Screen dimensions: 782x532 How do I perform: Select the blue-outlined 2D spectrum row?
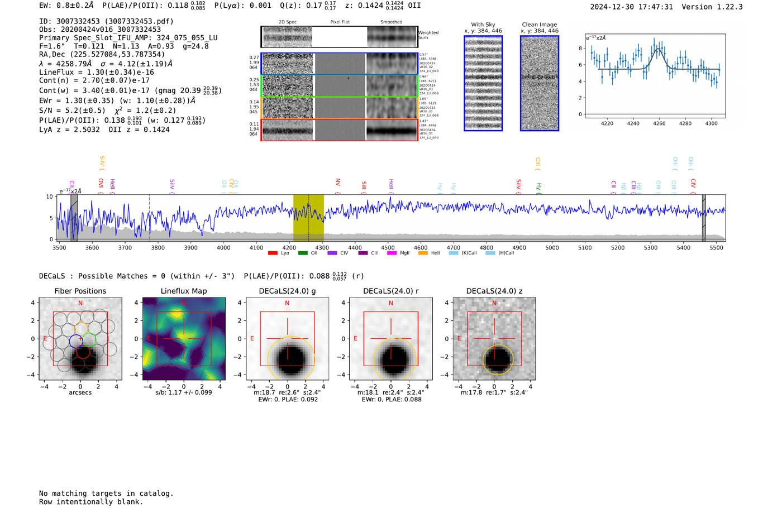point(339,64)
